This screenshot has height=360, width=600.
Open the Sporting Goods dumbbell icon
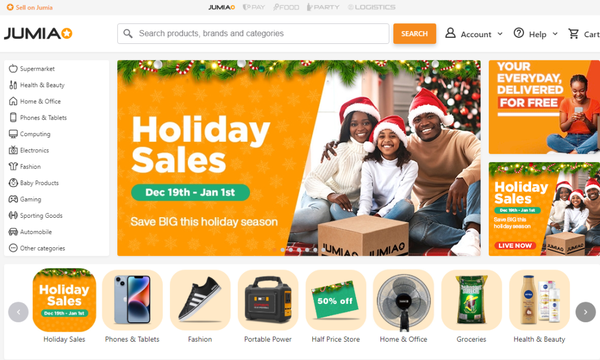pyautogui.click(x=13, y=215)
